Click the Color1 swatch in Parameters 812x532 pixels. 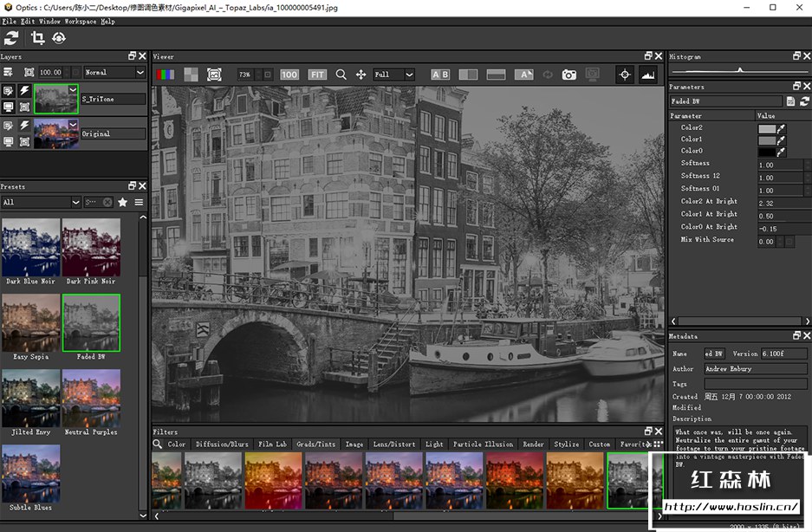point(767,139)
